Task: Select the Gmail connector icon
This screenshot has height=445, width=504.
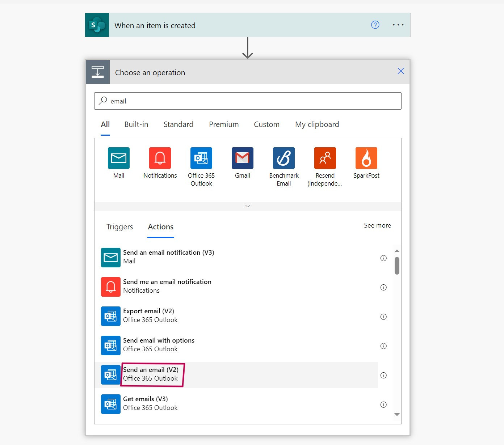Action: coord(243,158)
